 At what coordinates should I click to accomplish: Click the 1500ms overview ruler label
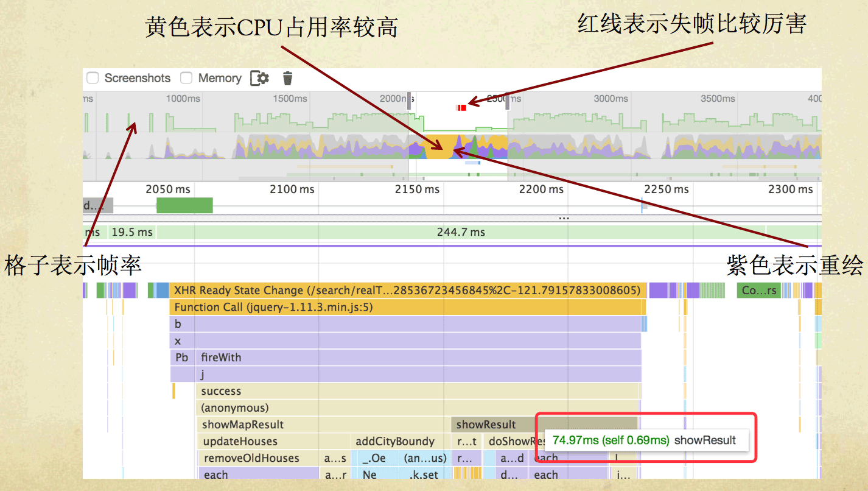(x=290, y=98)
